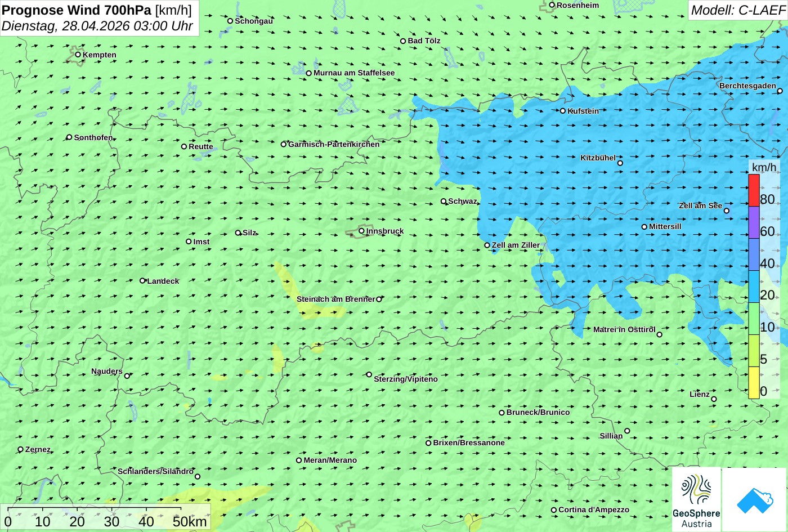
Task: Click the 'Steinach am Brenner' label
Action: (x=336, y=299)
